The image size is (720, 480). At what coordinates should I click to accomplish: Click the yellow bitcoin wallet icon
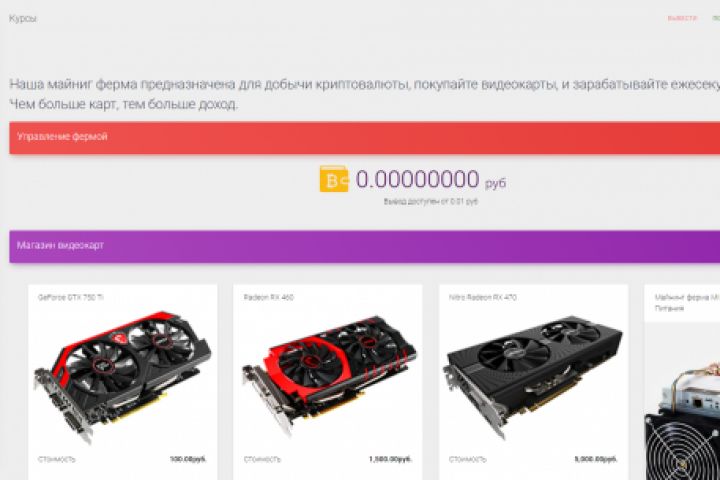[334, 179]
